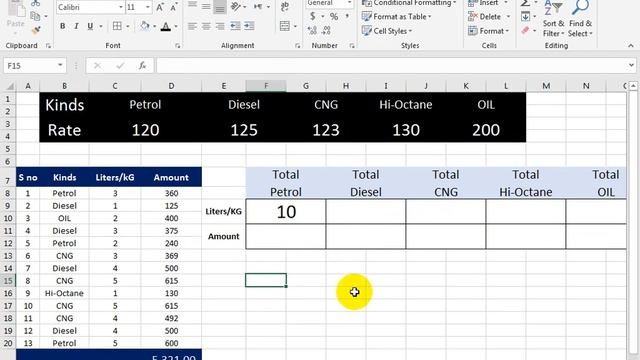Open Format as Table menu
Viewport: 640px width, 360px height.
(x=397, y=17)
